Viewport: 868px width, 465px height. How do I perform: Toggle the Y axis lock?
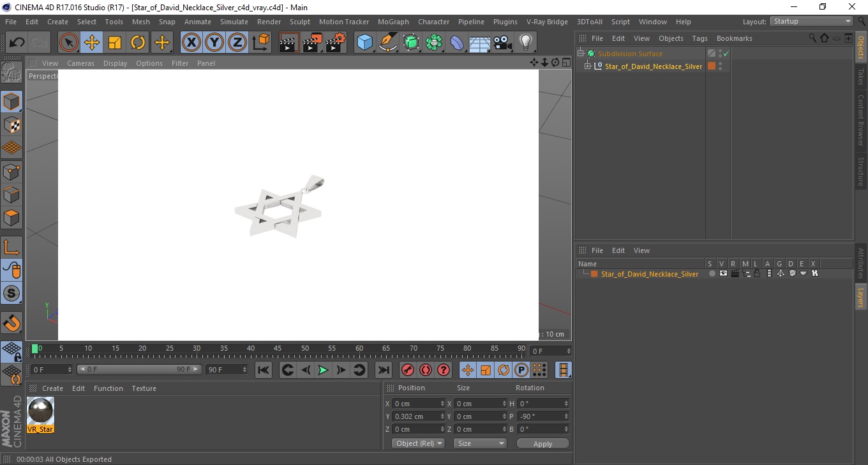tap(214, 43)
